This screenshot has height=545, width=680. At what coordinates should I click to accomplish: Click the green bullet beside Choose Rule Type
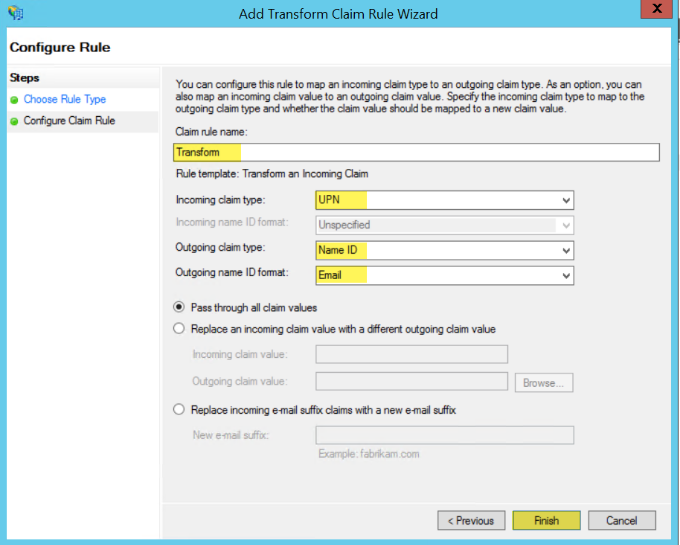pos(13,100)
